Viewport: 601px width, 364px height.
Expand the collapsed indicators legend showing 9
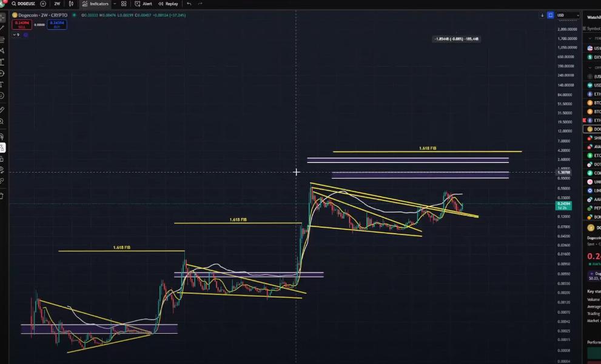[x=16, y=35]
